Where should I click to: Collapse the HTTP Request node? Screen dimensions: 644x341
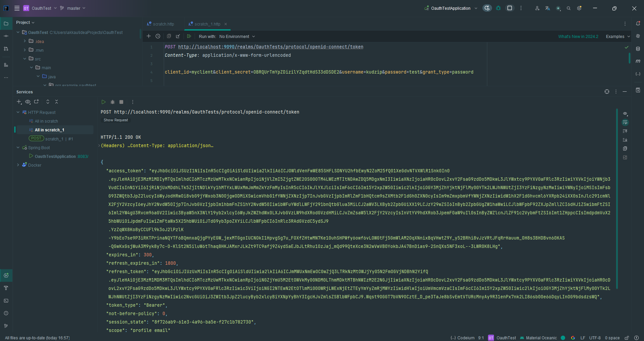point(18,112)
